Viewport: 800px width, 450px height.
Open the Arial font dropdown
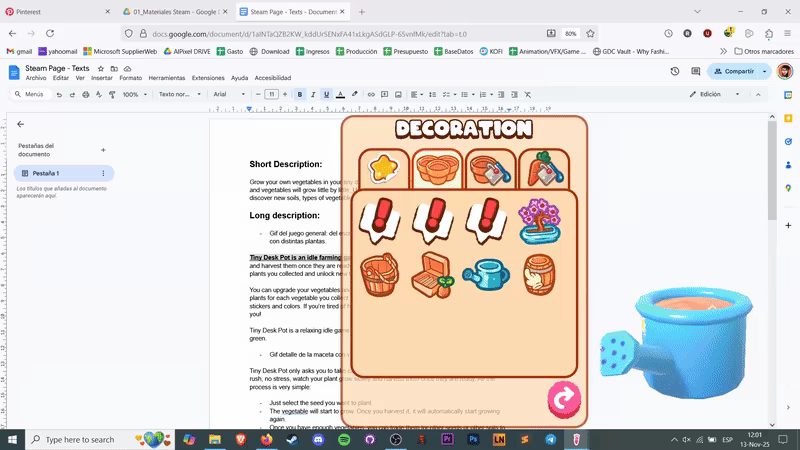point(229,94)
